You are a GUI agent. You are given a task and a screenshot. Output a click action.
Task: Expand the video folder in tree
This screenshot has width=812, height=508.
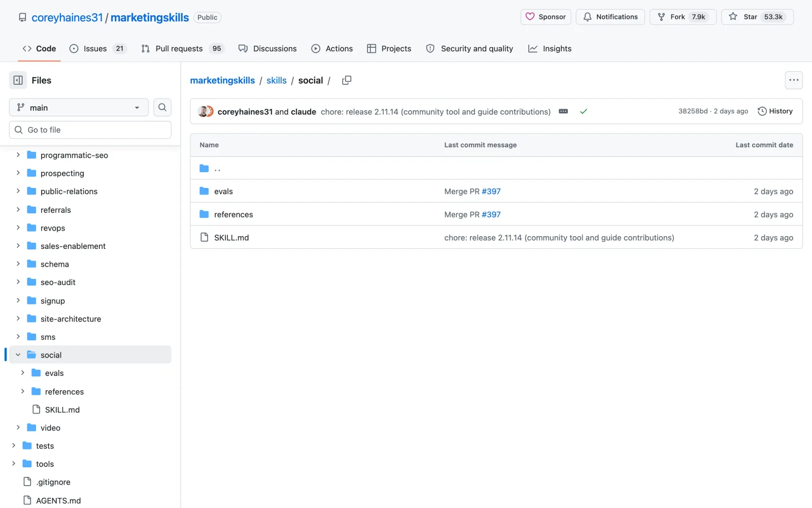18,428
